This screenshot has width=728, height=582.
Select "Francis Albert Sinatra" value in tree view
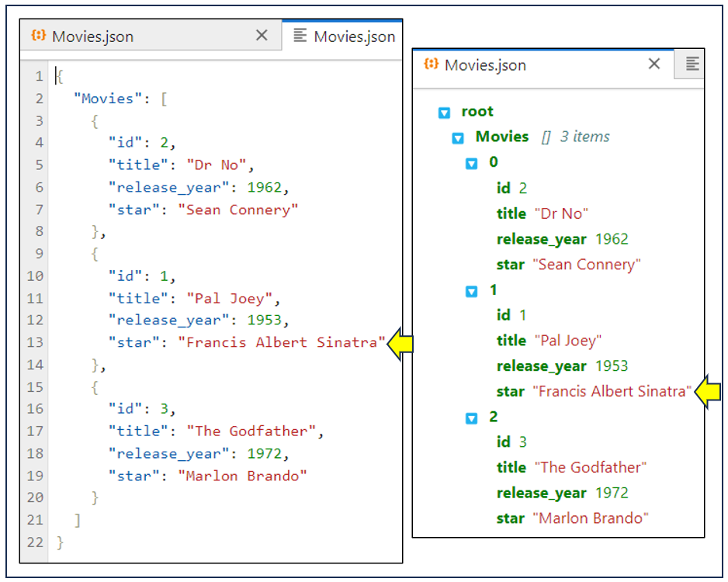(612, 392)
